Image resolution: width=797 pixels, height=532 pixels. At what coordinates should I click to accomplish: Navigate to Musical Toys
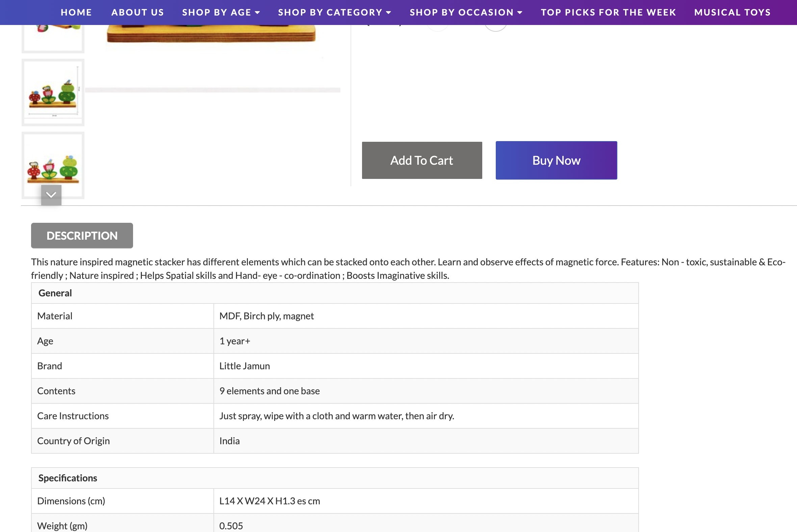(732, 12)
